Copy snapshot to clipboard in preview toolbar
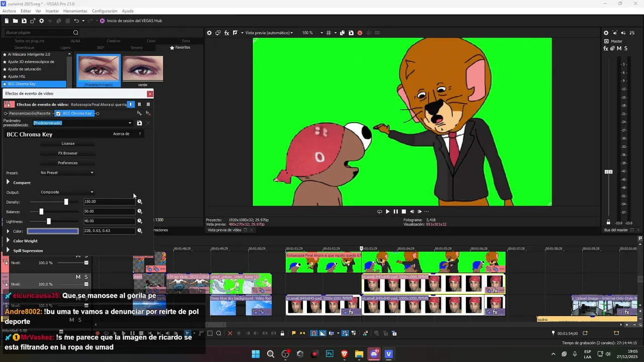Image resolution: width=644 pixels, height=362 pixels. click(x=342, y=33)
